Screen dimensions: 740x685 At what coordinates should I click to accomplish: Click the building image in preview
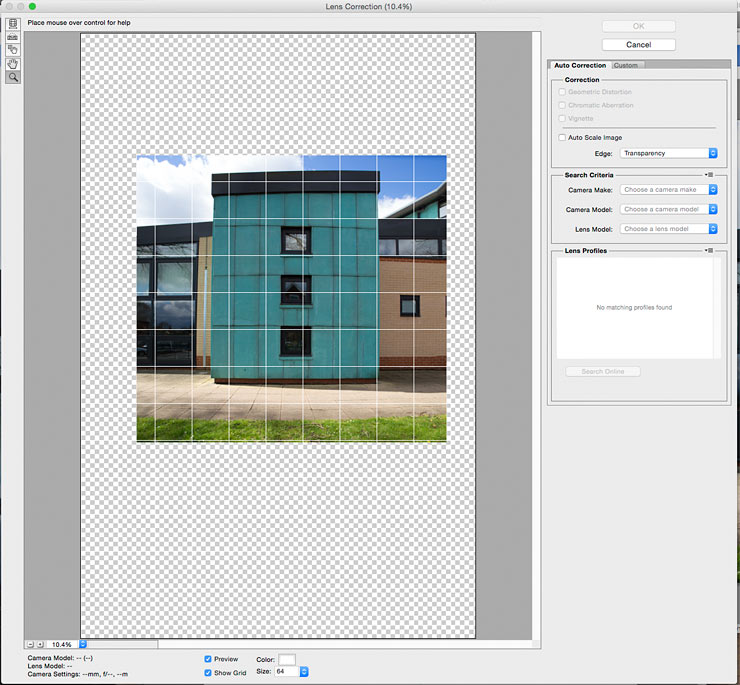point(291,298)
